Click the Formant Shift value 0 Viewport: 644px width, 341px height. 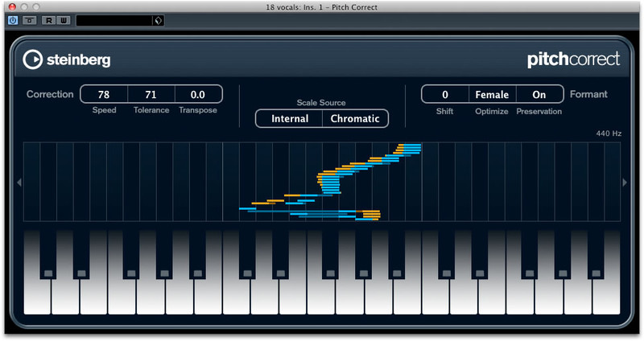click(445, 94)
